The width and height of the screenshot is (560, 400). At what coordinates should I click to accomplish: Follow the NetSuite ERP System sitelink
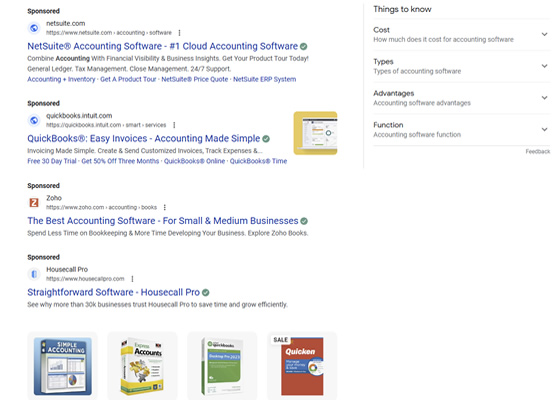(x=265, y=79)
